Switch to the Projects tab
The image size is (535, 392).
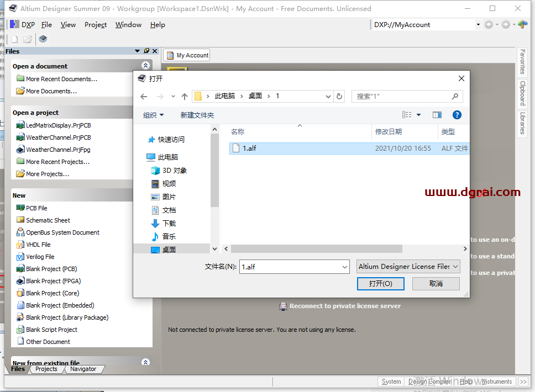click(x=46, y=369)
